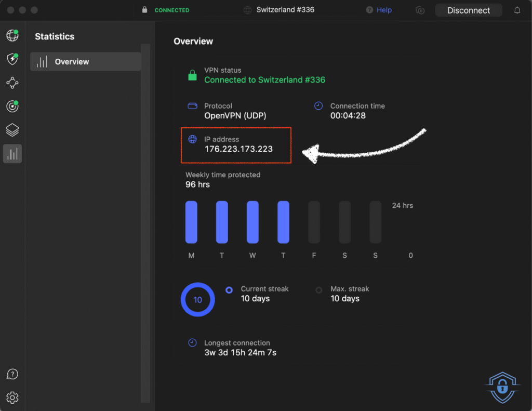Select the Overview item in Statistics list

tap(86, 61)
